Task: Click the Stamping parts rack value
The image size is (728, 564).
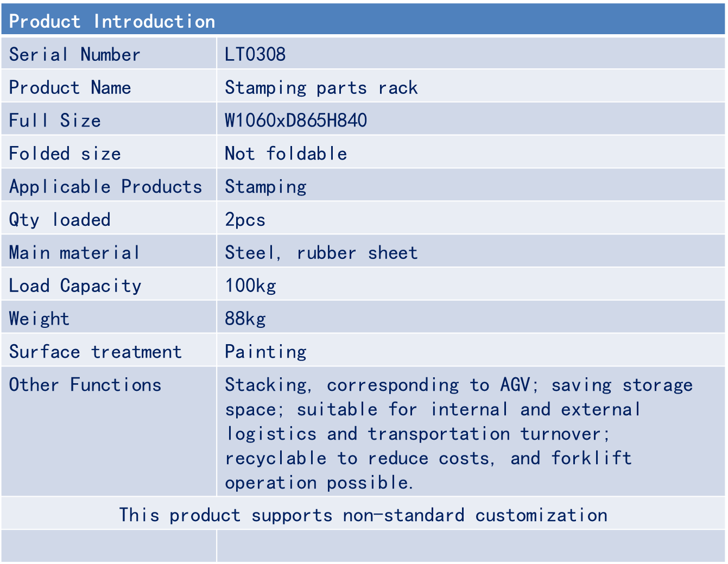Action: pos(321,87)
